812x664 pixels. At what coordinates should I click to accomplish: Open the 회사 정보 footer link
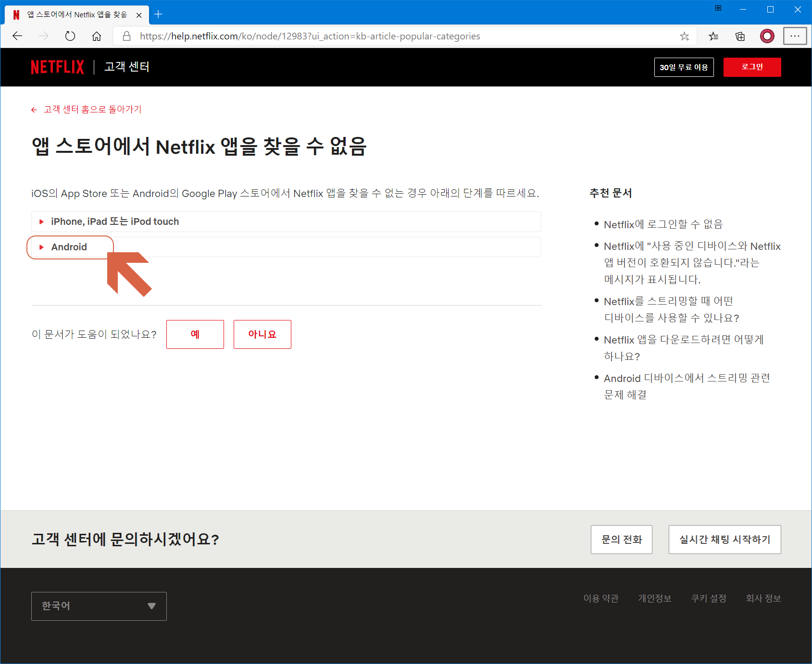point(763,598)
